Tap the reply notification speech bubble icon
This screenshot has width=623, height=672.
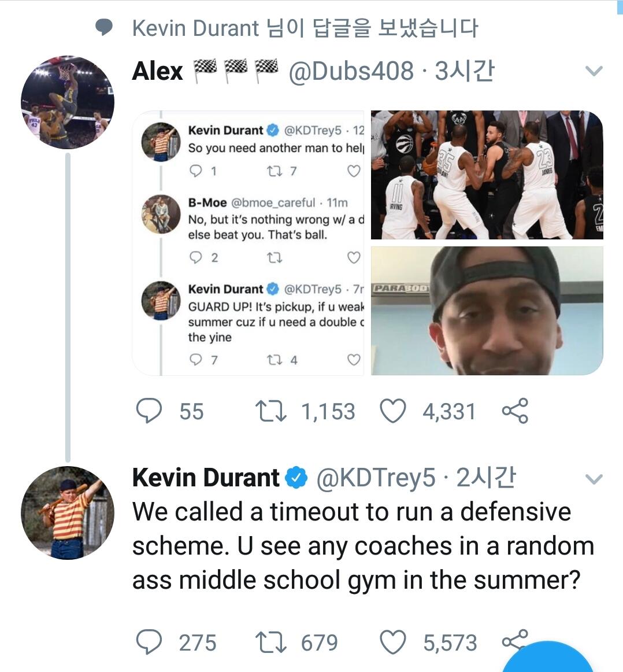103,27
